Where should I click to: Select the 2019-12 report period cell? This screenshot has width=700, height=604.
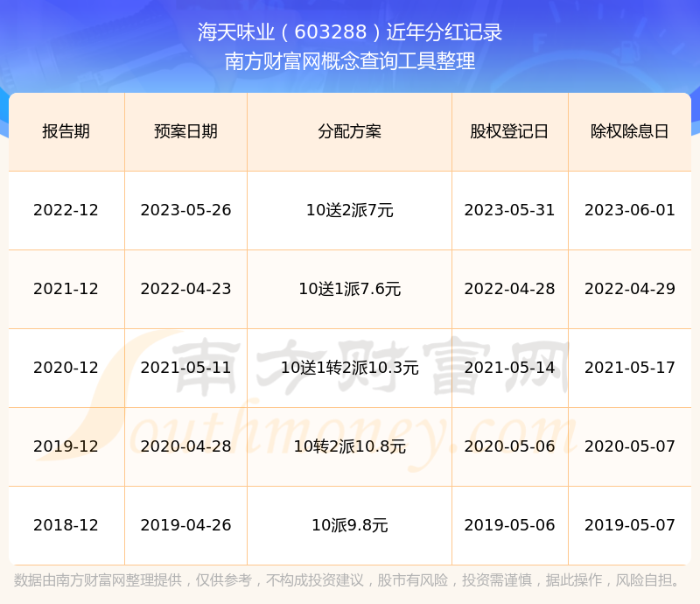click(x=66, y=446)
